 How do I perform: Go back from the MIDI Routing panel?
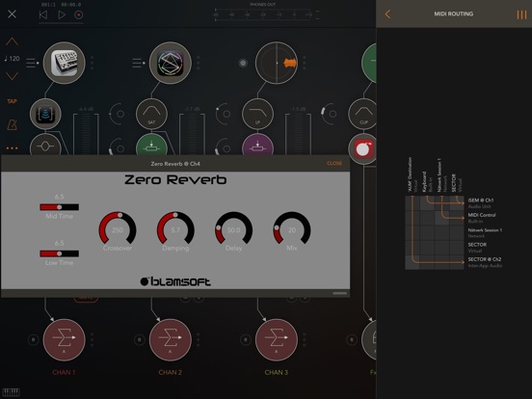coord(387,13)
